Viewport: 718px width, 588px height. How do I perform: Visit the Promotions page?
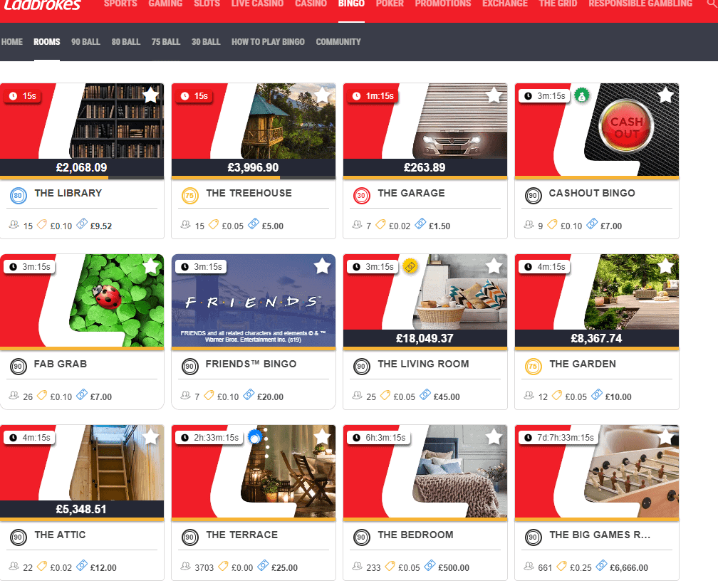tap(443, 4)
